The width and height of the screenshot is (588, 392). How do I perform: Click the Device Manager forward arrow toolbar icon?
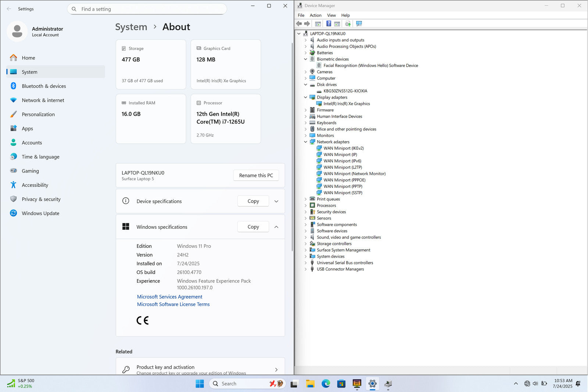307,24
